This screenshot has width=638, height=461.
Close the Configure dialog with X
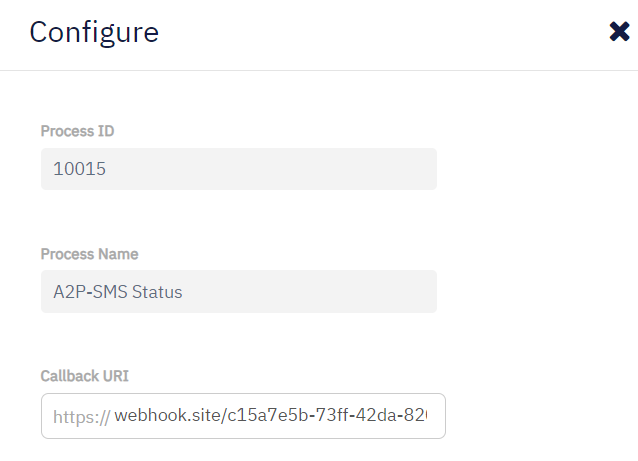(619, 32)
